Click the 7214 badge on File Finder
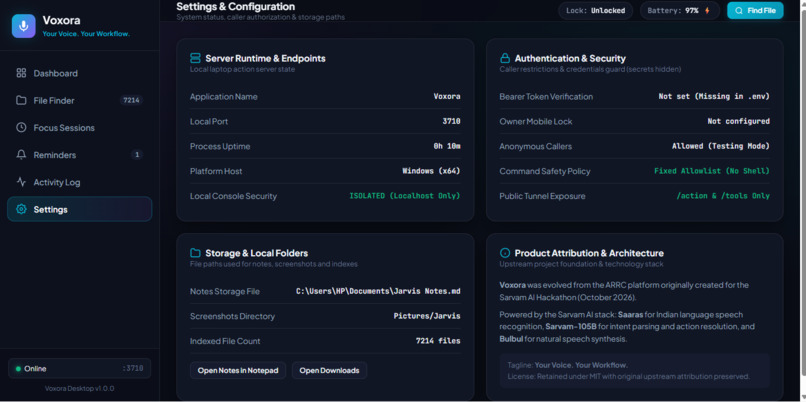806x402 pixels. tap(131, 100)
